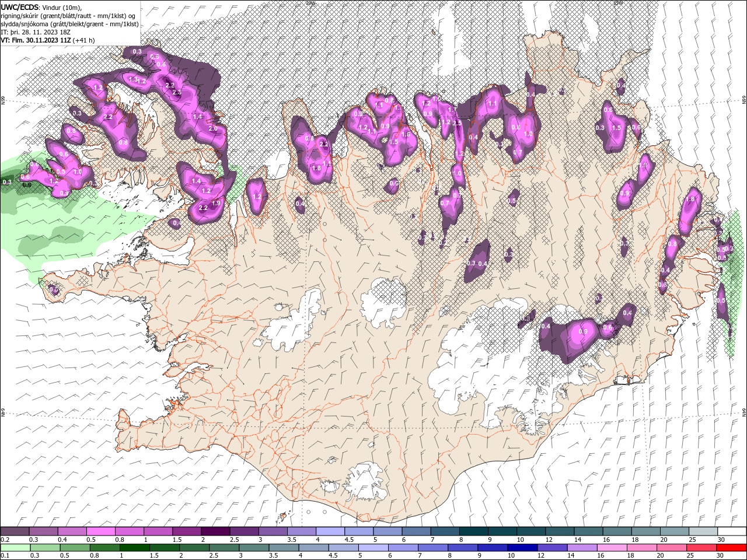Click the 'UWC/ECDS' title text
The height and width of the screenshot is (560, 747).
[x=20, y=7]
